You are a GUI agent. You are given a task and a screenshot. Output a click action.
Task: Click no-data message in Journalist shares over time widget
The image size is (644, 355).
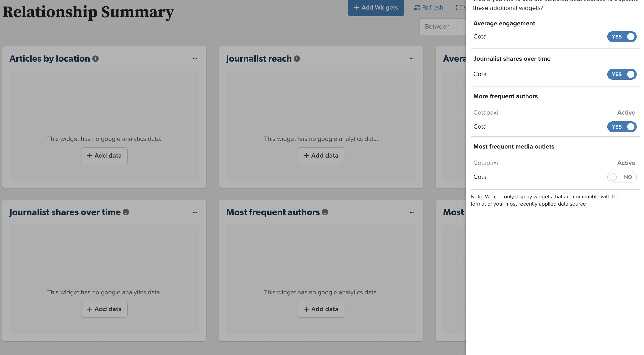(x=104, y=293)
